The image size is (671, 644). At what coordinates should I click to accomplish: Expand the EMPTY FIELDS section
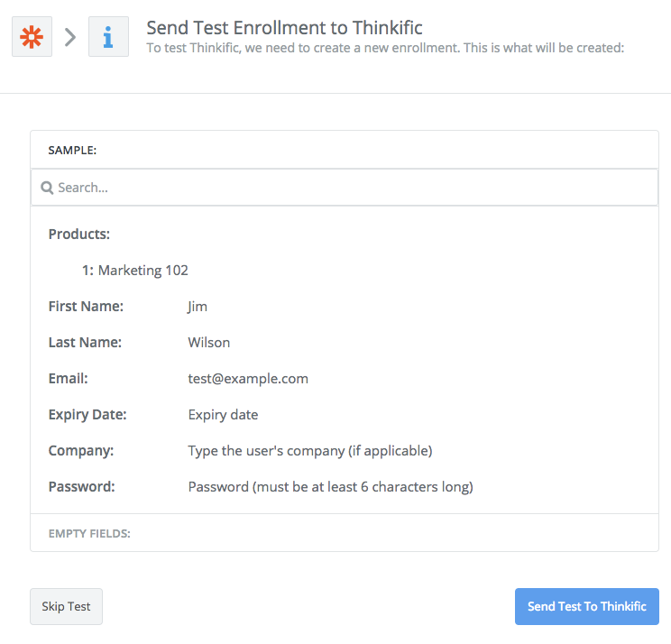89,533
